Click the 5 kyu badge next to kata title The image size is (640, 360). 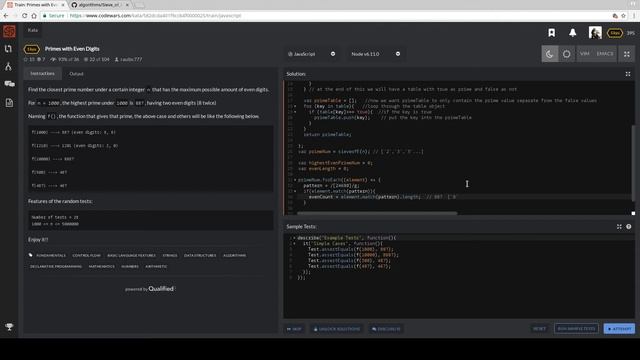(31, 49)
